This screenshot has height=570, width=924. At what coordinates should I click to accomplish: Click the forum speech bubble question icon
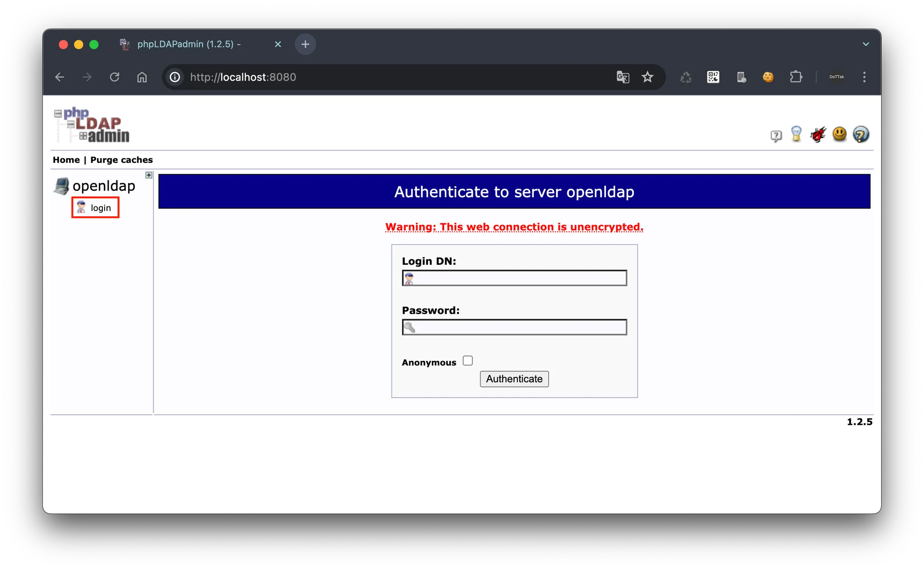[776, 136]
